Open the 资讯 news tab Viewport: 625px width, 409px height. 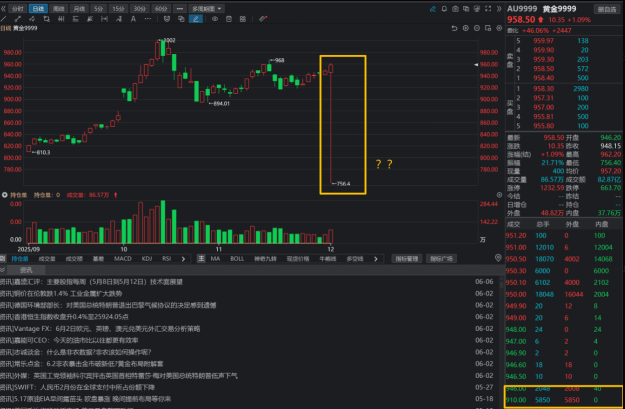[26, 270]
